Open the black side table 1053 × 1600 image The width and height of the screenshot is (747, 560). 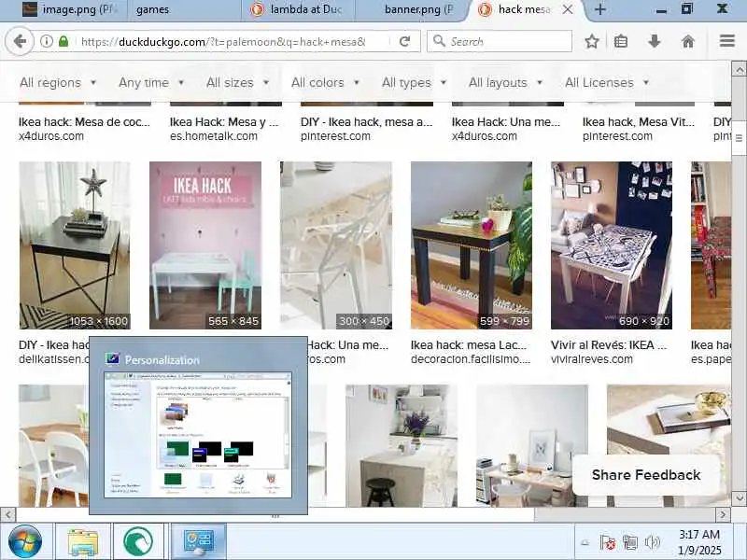pyautogui.click(x=75, y=245)
